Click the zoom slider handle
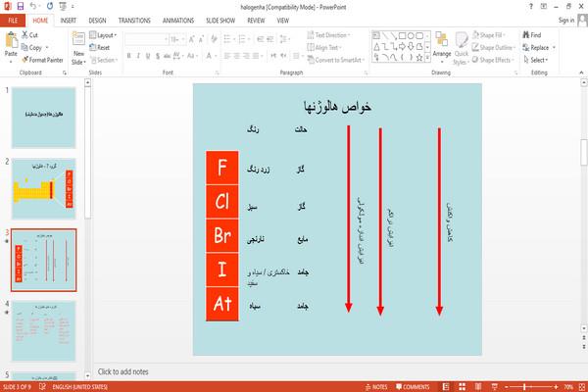The image size is (588, 392). 524,387
